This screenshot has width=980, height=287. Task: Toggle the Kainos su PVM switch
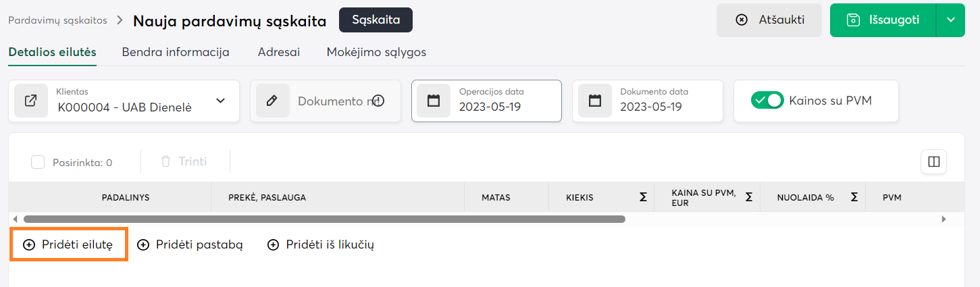tap(767, 101)
